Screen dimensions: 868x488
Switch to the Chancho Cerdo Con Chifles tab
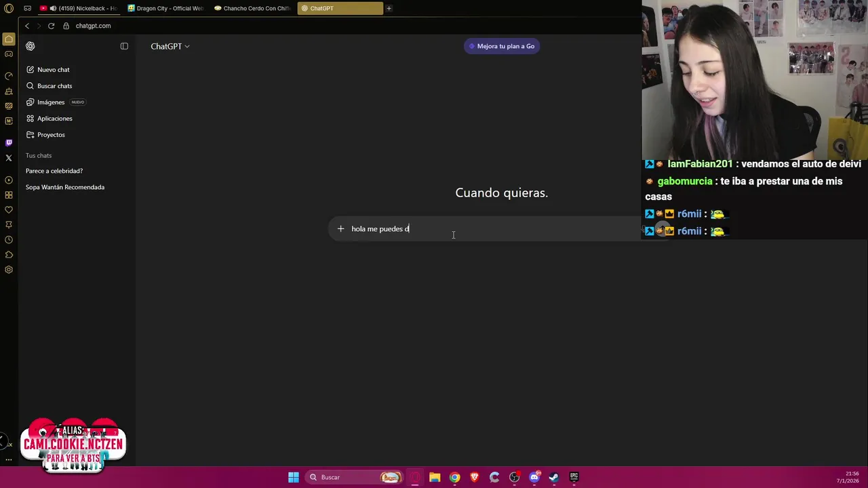coord(252,8)
